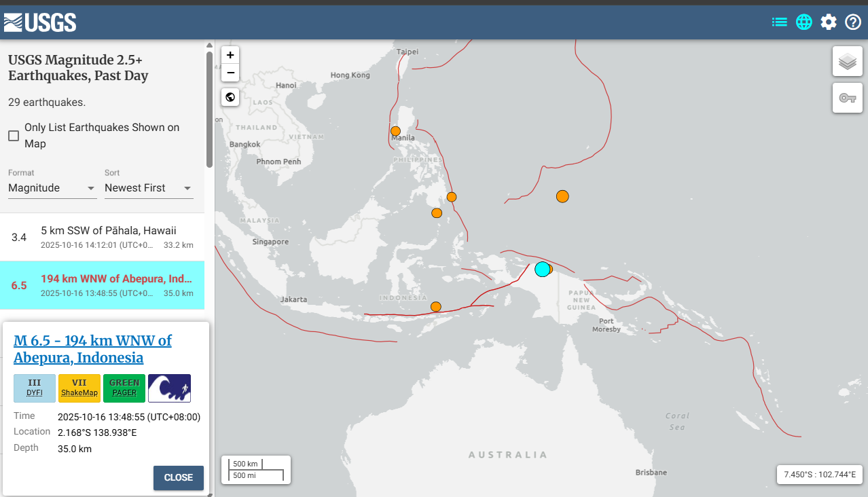868x497 pixels.
Task: Expand the DYFI intensity badge
Action: 34,388
